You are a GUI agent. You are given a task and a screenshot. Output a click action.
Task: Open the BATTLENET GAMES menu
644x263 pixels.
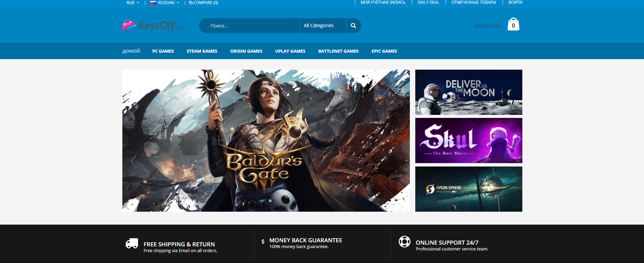point(338,51)
